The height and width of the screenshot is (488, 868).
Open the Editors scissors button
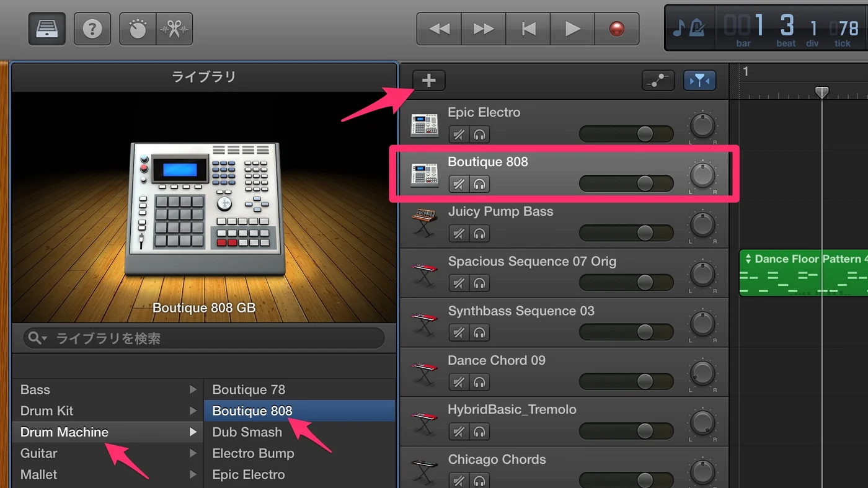coord(174,29)
